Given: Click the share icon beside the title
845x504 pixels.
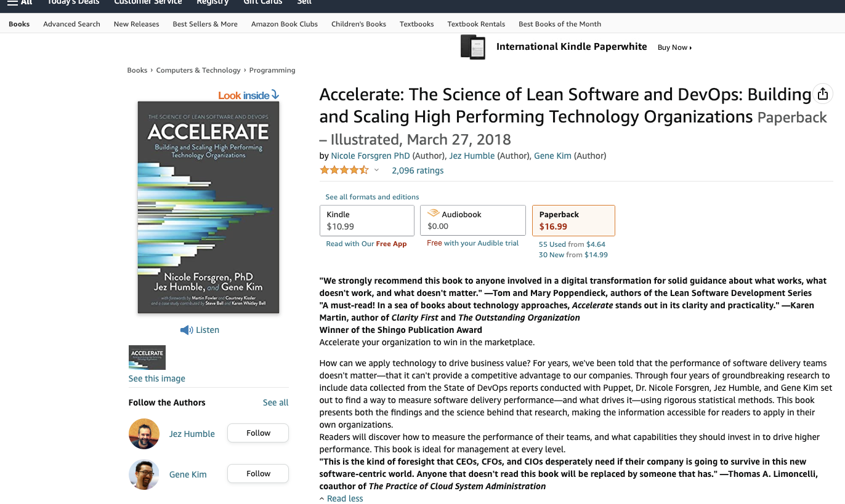Looking at the screenshot, I should 823,94.
